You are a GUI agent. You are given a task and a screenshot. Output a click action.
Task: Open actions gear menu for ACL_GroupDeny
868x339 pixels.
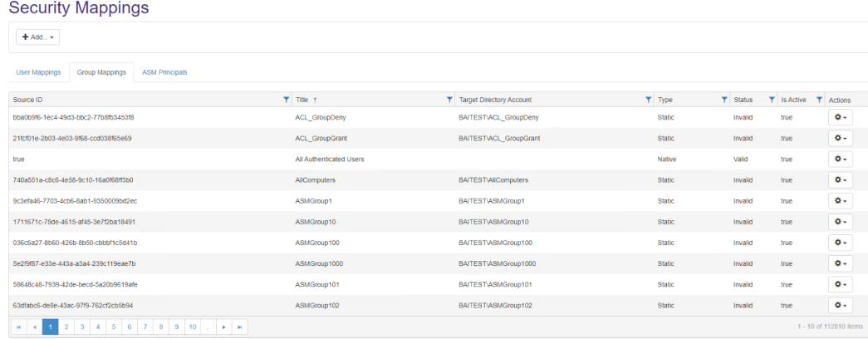(840, 117)
